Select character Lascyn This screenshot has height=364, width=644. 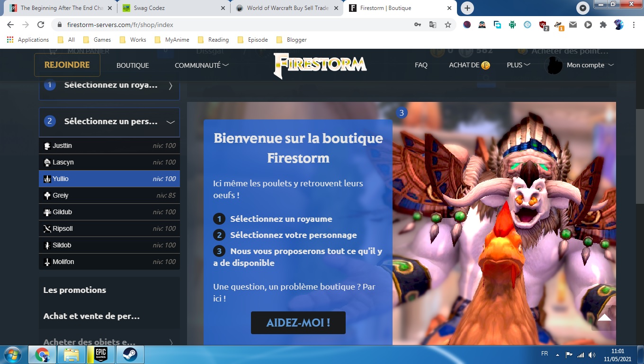point(109,162)
